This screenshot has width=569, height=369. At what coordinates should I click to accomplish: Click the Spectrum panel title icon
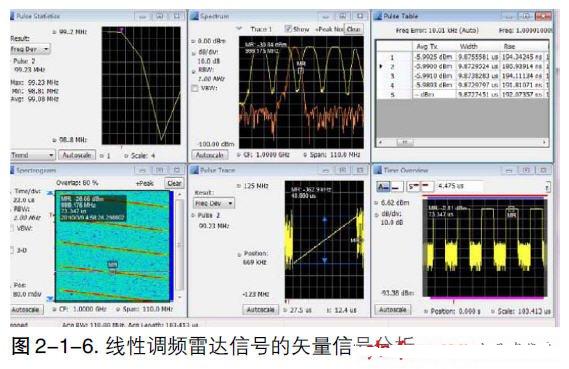point(195,16)
